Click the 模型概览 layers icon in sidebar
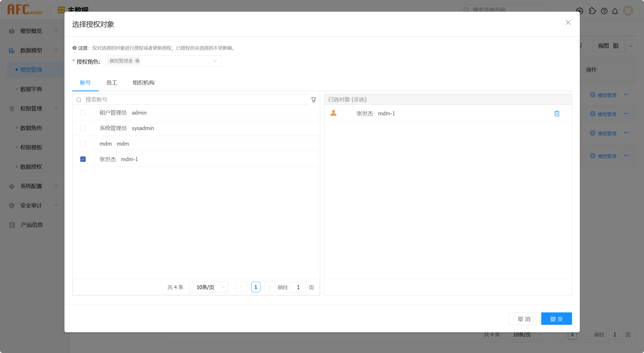The image size is (644, 353). 12,31
